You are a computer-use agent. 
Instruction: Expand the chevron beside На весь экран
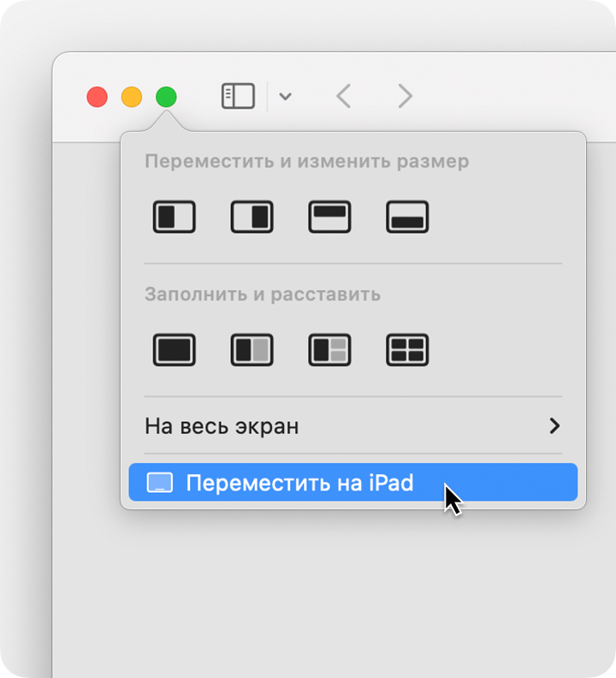[554, 426]
